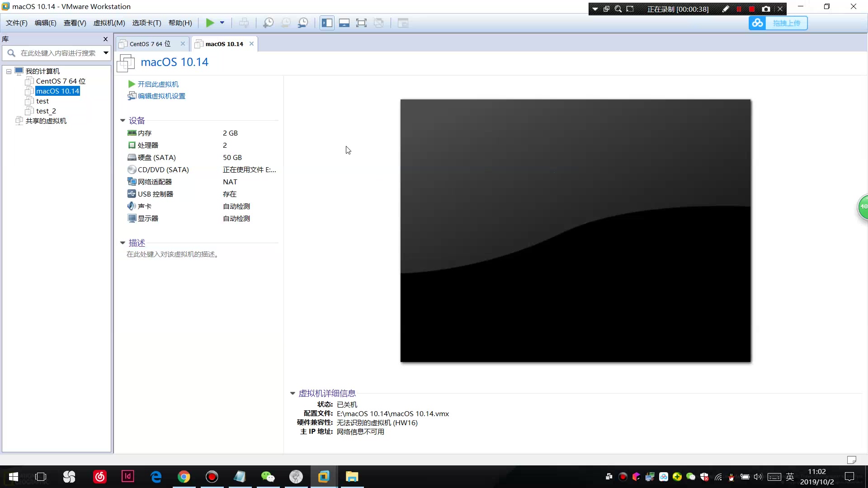868x488 pixels.
Task: Close the macOS 10.14 tab
Action: 251,44
